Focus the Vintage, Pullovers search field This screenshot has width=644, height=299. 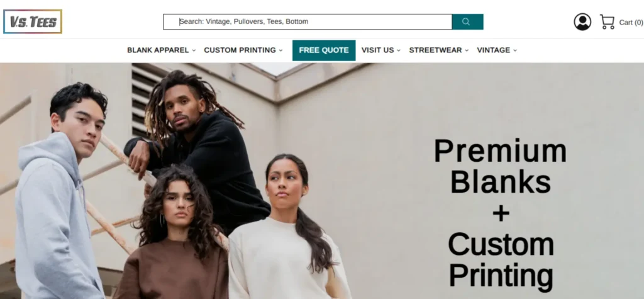coord(307,22)
